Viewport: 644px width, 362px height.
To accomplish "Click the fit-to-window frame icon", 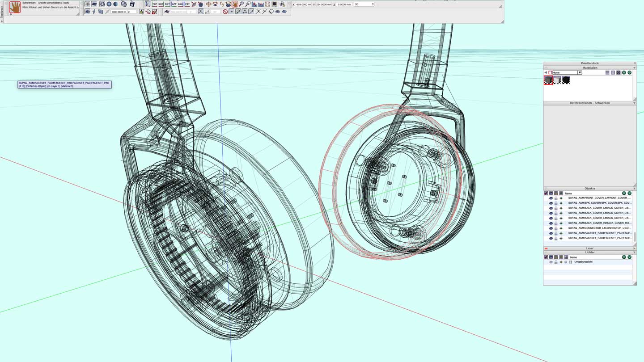I will 267,4.
